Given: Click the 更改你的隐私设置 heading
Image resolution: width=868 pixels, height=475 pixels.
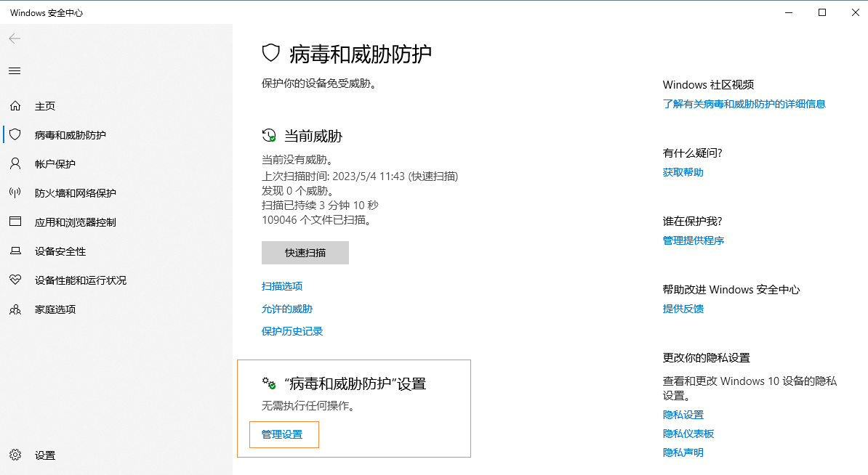Looking at the screenshot, I should click(x=707, y=358).
